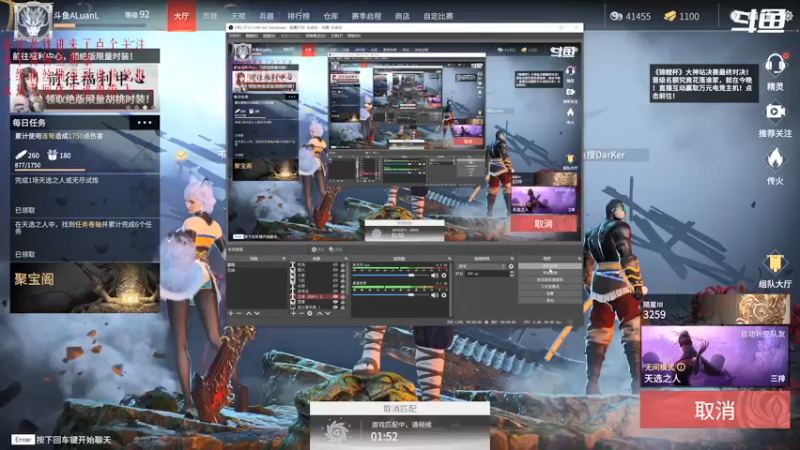Click info icon beside 无间模式
The image size is (800, 450).
681,367
